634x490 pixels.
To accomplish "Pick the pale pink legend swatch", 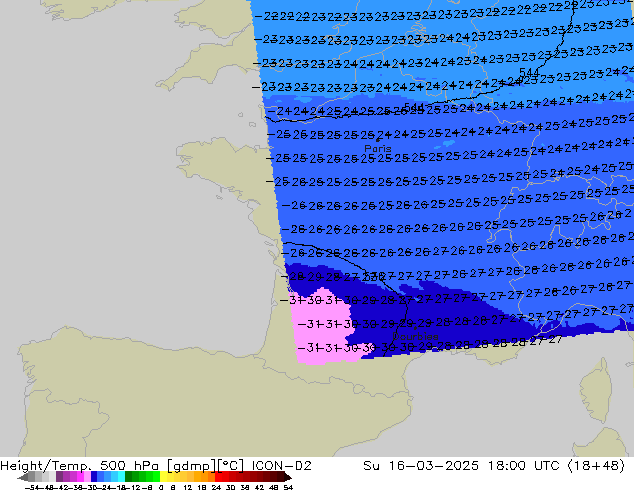I will click(x=87, y=477).
